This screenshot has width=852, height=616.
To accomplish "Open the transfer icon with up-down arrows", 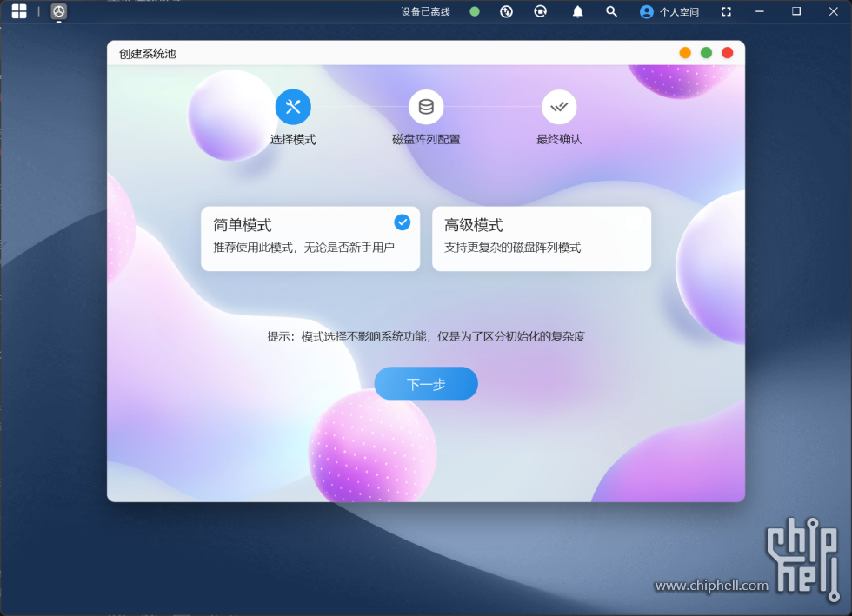I will point(506,11).
